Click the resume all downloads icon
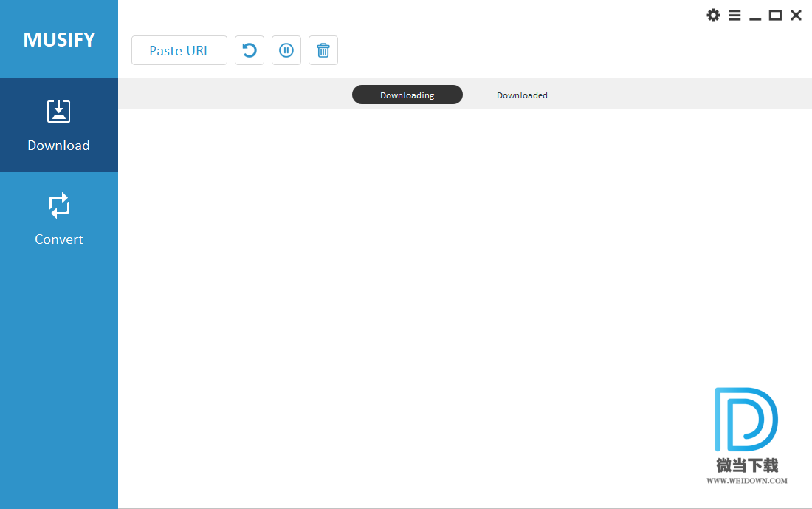Screen dimensions: 812x509 [250, 50]
